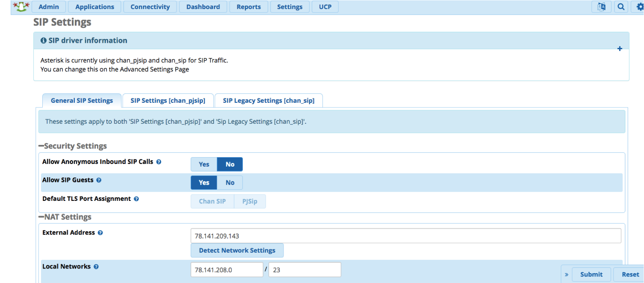
Task: Set Allow SIP Guests to No
Action: click(x=230, y=182)
